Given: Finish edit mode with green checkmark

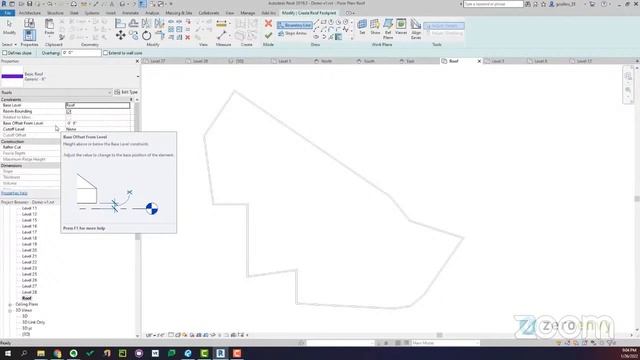Looking at the screenshot, I should (x=268, y=36).
